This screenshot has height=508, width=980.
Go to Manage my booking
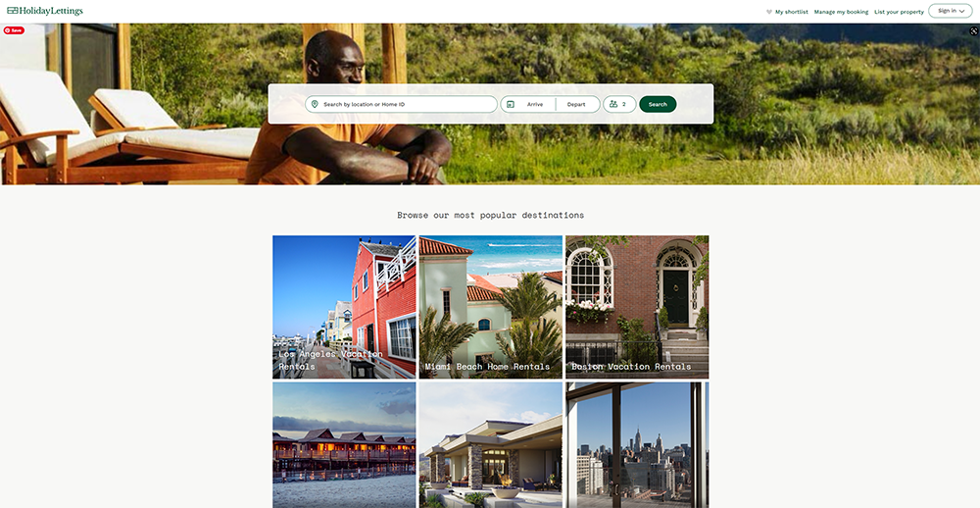click(x=841, y=12)
